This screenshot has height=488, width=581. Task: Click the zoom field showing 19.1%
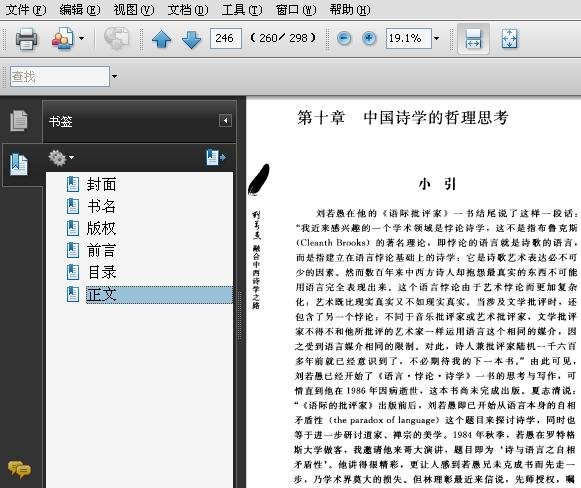click(x=408, y=38)
